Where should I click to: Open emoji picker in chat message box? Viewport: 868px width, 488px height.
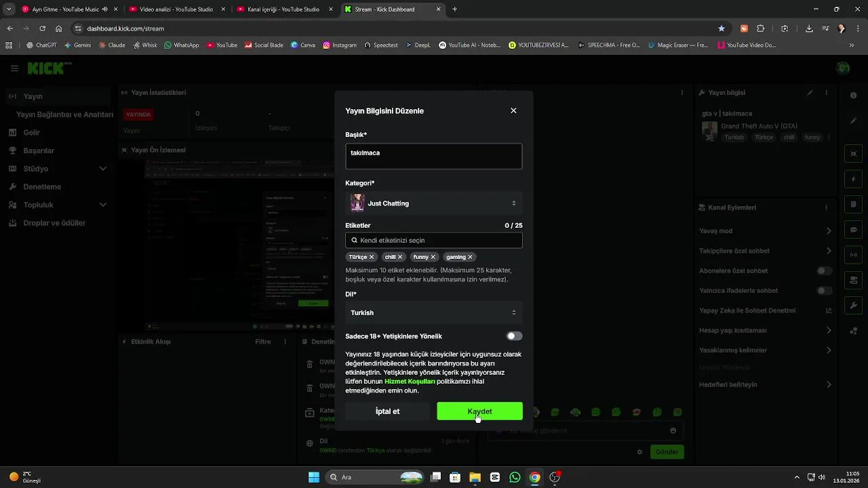[x=673, y=430]
